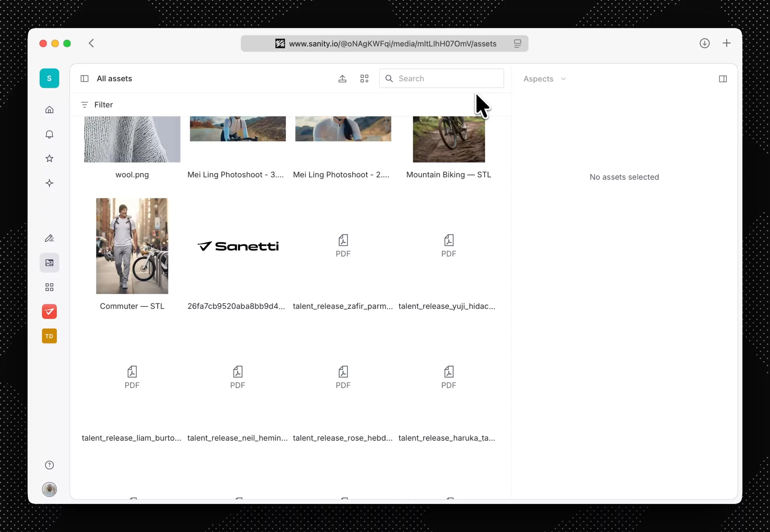
Task: Click the upload assets icon
Action: 342,79
